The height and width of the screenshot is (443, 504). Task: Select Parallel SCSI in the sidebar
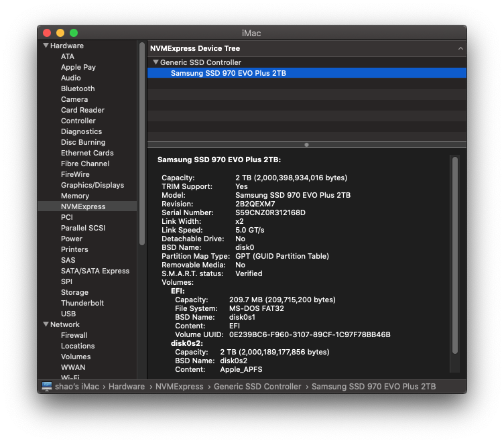pos(83,228)
